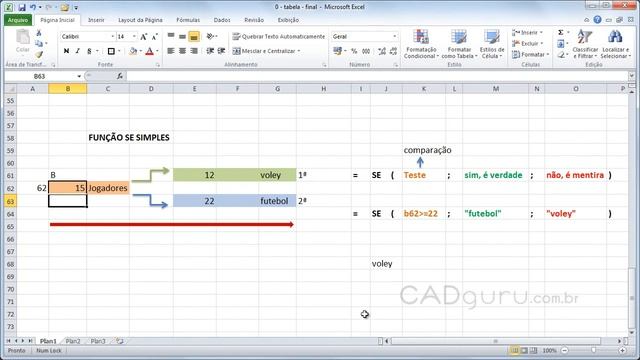Switch to Fórmulas ribbon tab
Screen dimensions: 640x360
188,20
